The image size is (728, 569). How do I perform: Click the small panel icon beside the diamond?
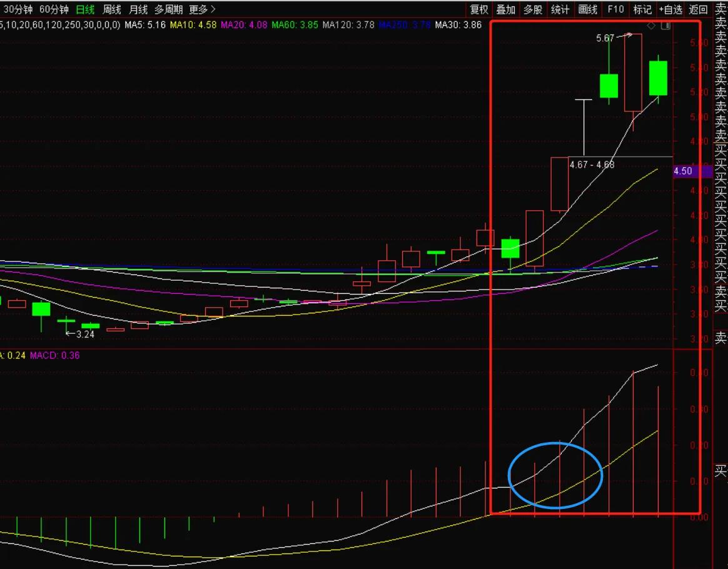click(x=666, y=26)
